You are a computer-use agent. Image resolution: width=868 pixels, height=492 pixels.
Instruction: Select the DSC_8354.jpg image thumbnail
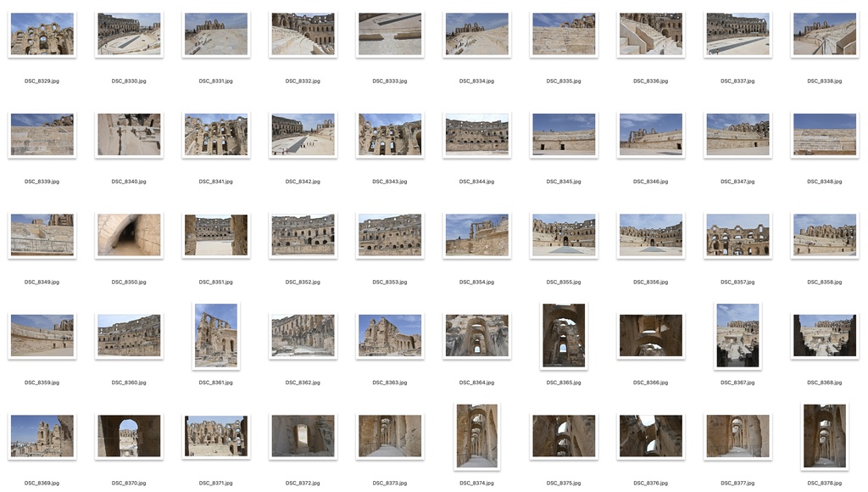pos(476,234)
